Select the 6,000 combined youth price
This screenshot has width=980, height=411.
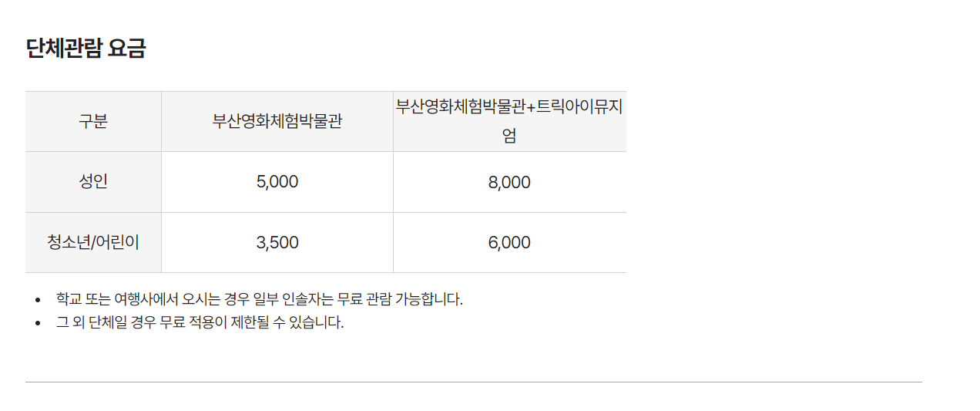509,243
